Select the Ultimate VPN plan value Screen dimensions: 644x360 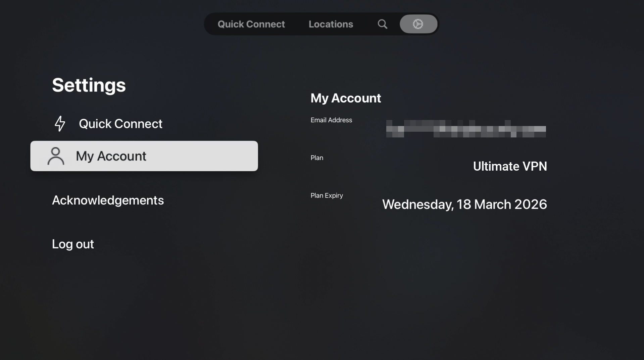[x=509, y=167]
